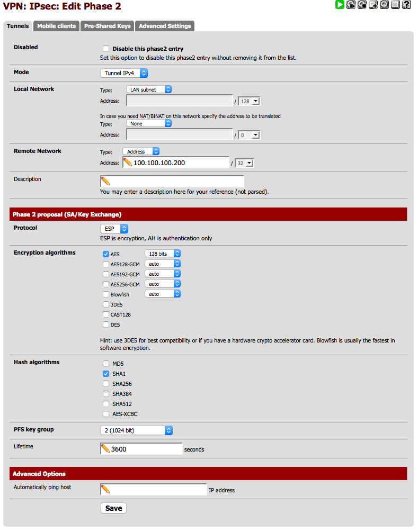Open Blowfish auto key length dropdown
The image size is (418, 532).
[x=163, y=294]
